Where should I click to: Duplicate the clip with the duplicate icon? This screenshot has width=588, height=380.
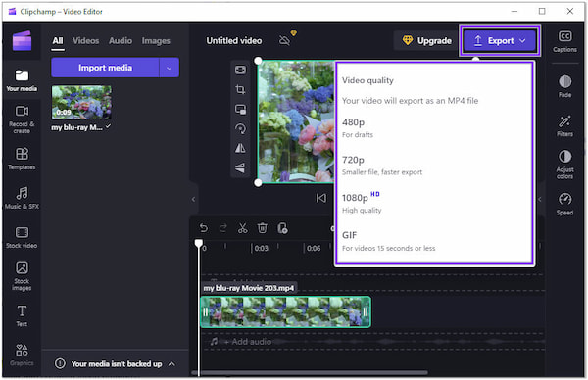[x=282, y=228]
